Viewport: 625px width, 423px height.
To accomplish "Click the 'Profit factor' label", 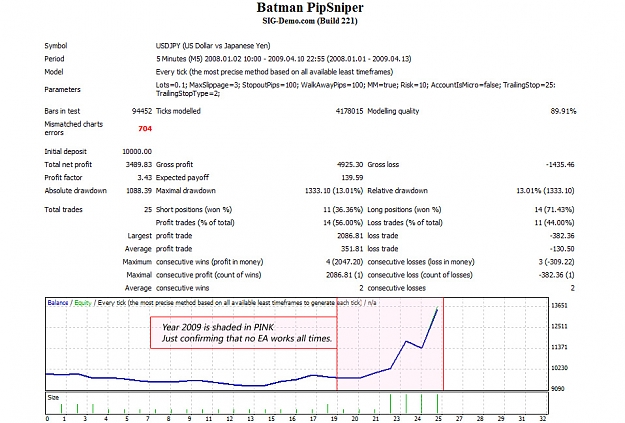I will point(63,178).
